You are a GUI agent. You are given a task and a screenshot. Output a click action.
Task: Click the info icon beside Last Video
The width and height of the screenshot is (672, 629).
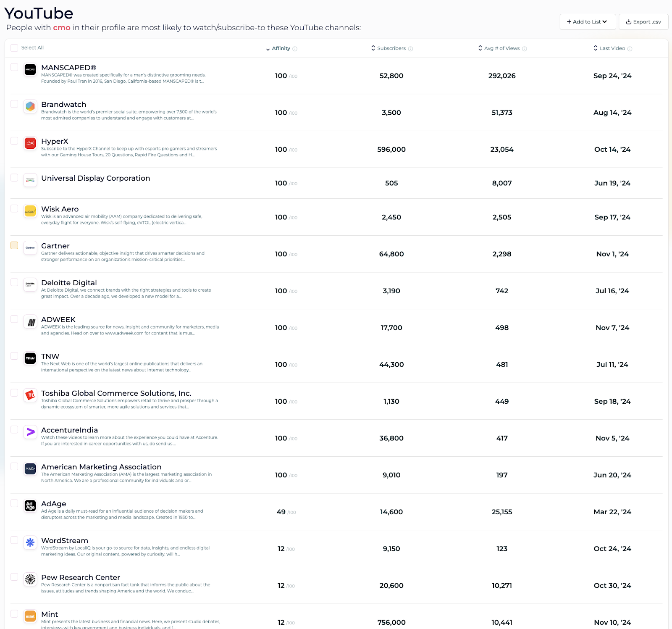pos(630,49)
